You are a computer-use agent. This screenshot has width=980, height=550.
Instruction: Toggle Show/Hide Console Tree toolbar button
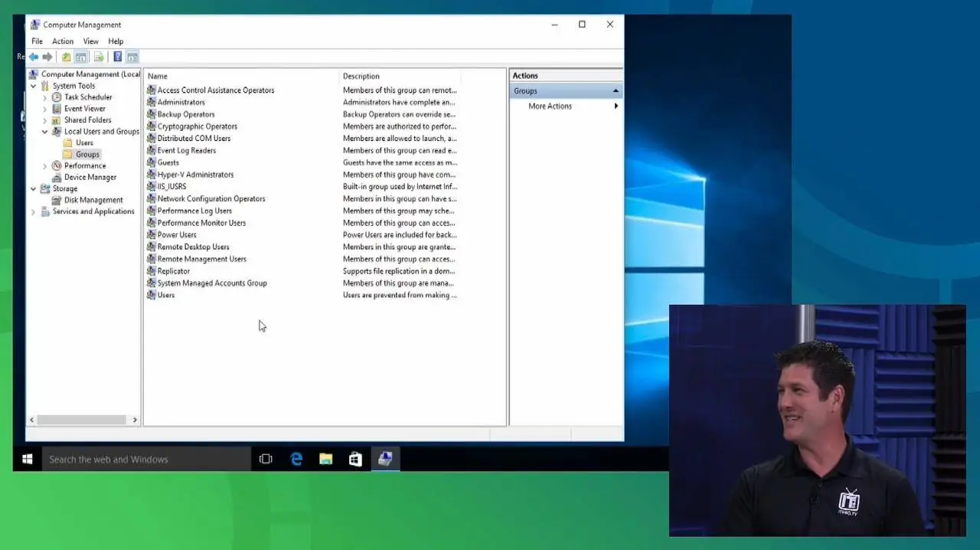tap(80, 57)
